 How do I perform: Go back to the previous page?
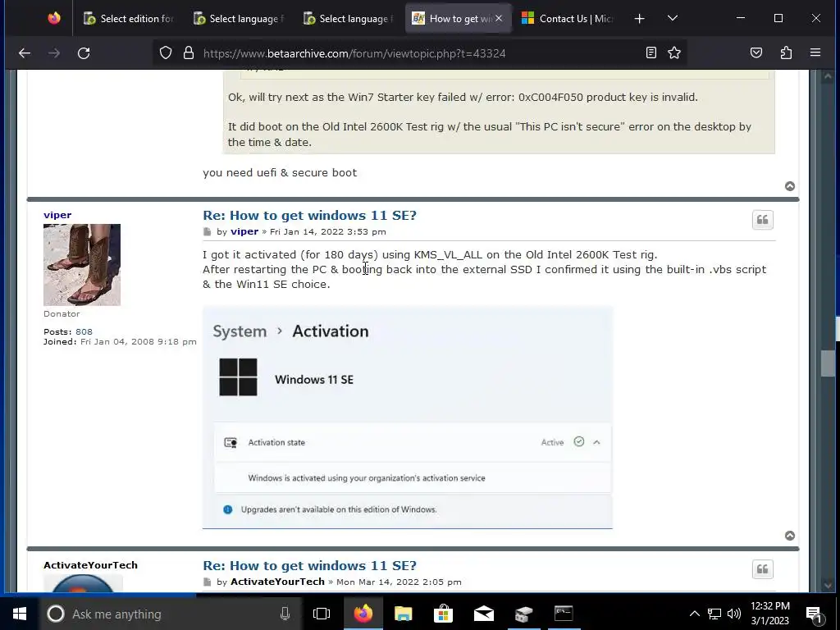25,52
